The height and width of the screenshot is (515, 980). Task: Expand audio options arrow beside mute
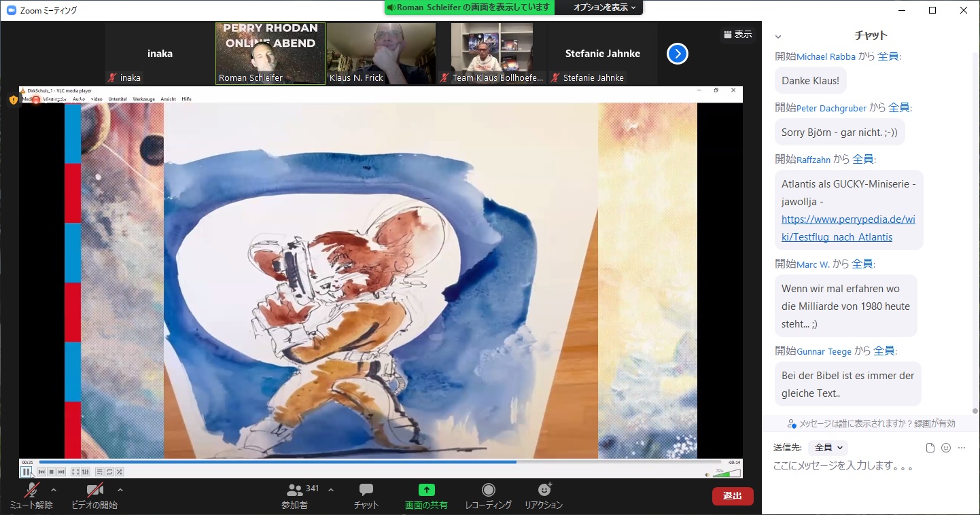click(x=54, y=490)
